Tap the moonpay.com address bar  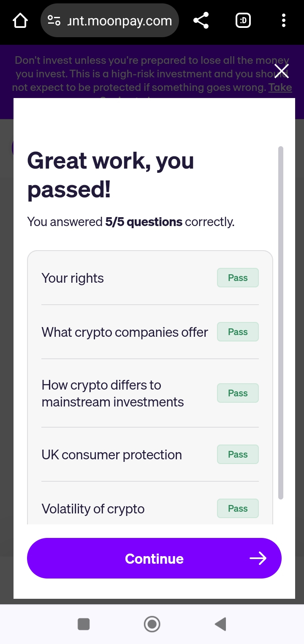pyautogui.click(x=110, y=21)
